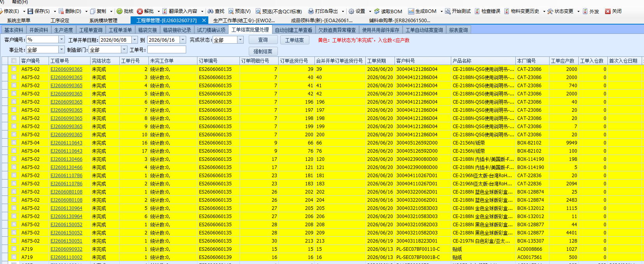Image resolution: width=644 pixels, height=264 pixels.
Task: Click the 强制结案 button
Action: coord(263,51)
